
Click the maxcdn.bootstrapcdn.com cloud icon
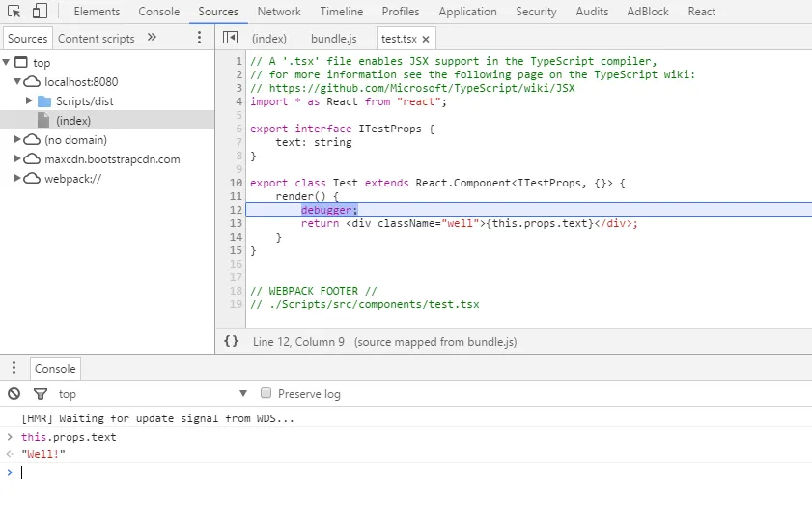[x=32, y=159]
